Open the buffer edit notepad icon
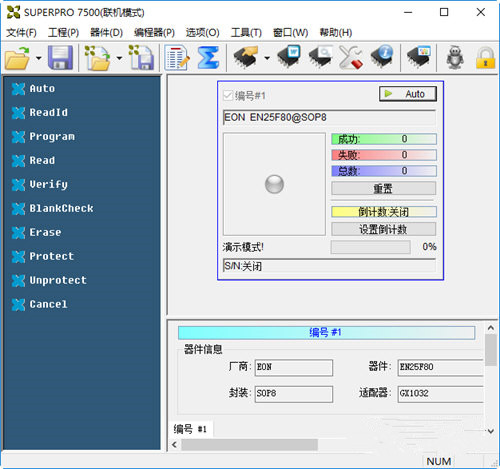500x469 pixels. [x=177, y=58]
